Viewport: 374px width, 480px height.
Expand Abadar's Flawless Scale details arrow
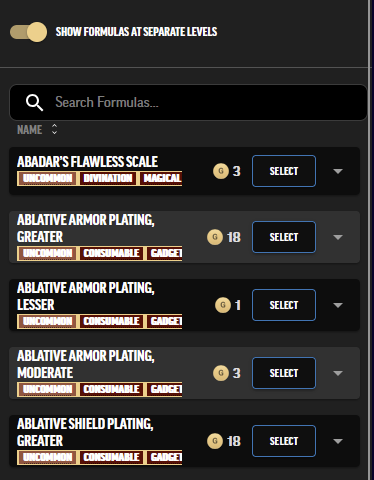(x=338, y=171)
